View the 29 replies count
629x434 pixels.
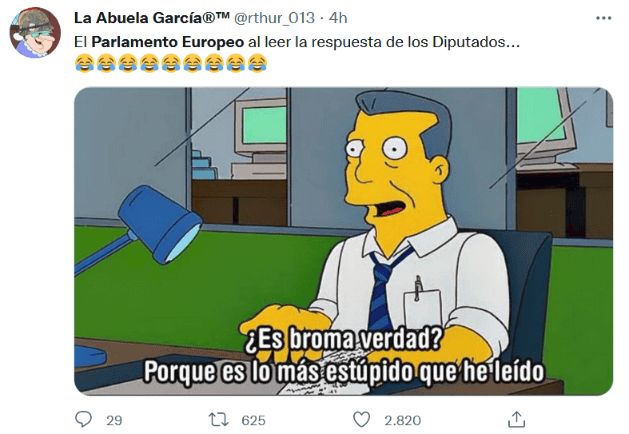114,420
